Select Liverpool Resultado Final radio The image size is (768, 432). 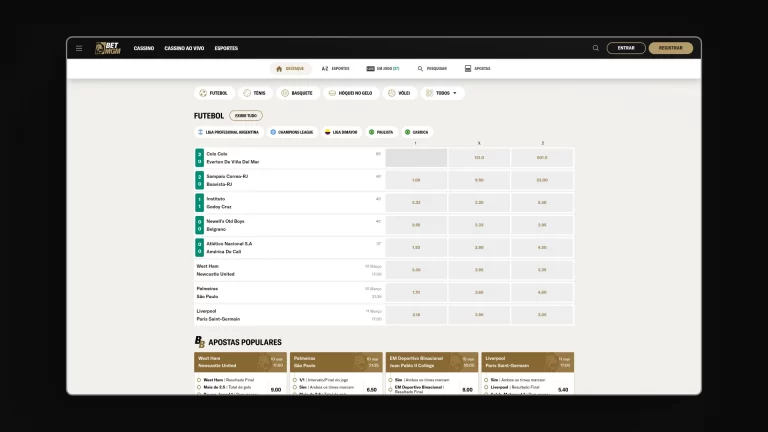(x=486, y=387)
